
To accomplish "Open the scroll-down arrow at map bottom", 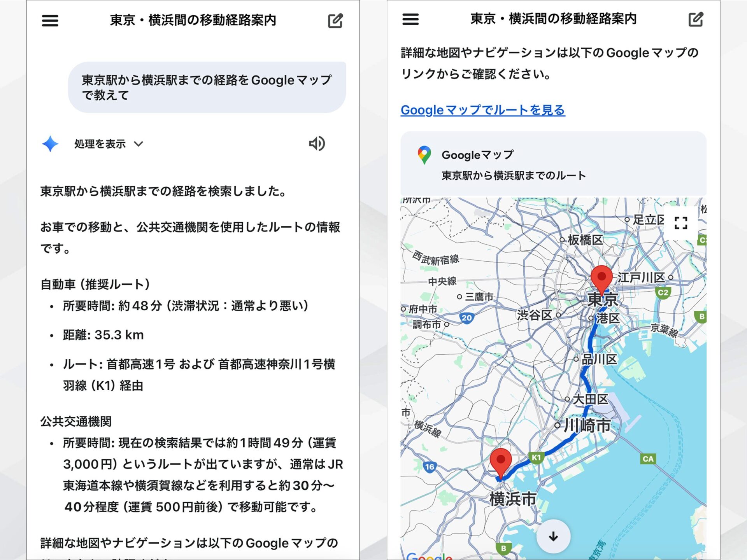I will click(x=552, y=536).
